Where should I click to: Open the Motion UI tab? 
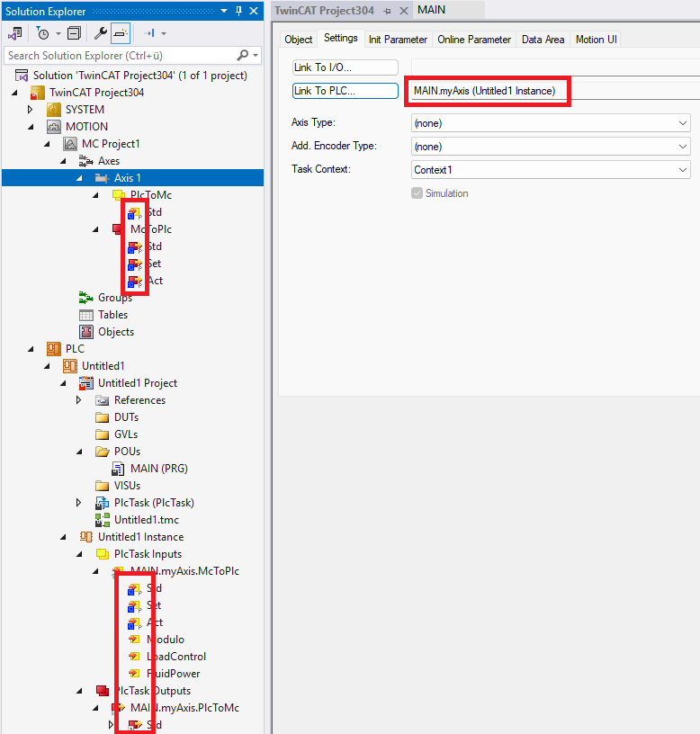596,40
